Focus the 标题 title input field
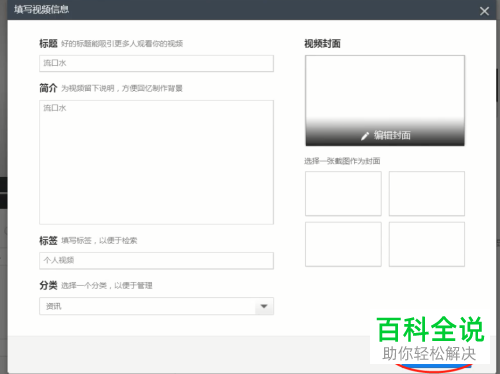The width and height of the screenshot is (500, 374). (156, 63)
